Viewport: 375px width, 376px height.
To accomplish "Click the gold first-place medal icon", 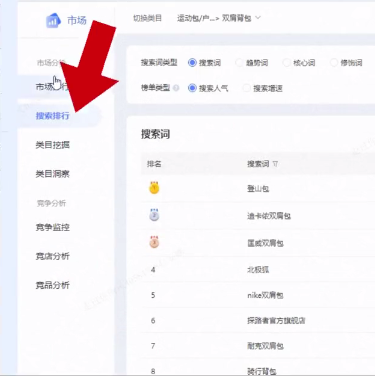I will [154, 188].
